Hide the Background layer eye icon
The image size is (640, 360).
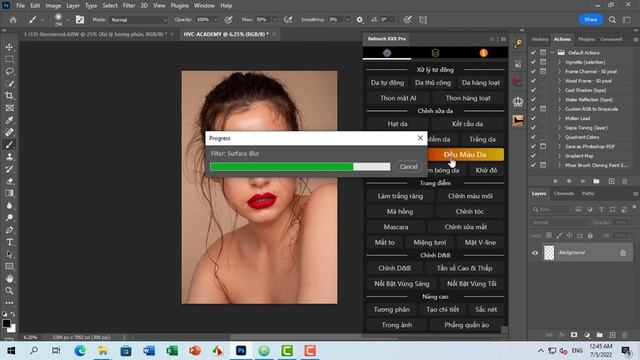535,253
